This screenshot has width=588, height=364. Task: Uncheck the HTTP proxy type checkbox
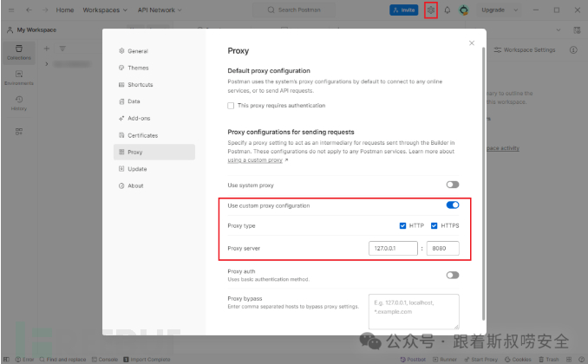pyautogui.click(x=402, y=225)
